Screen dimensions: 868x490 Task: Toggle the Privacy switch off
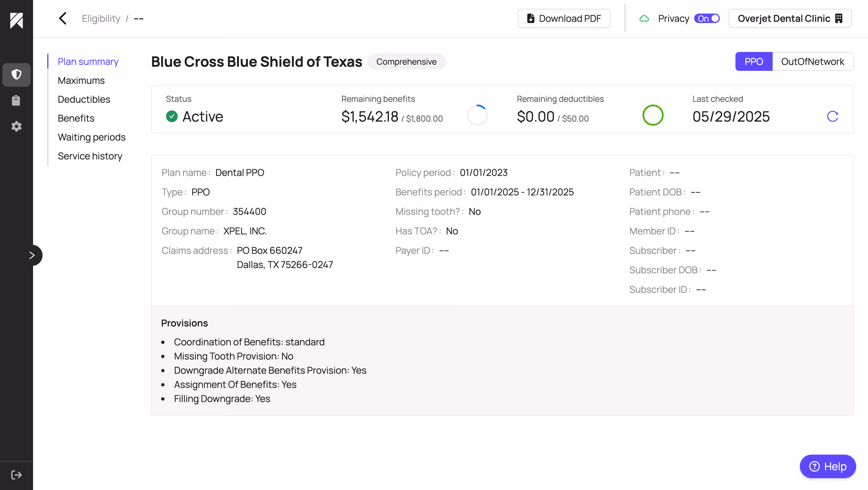(x=707, y=19)
